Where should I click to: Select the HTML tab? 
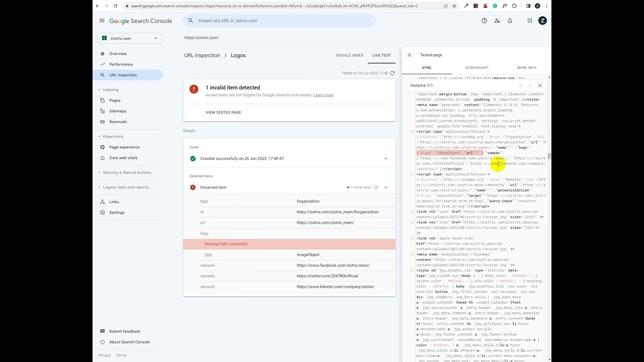(427, 68)
